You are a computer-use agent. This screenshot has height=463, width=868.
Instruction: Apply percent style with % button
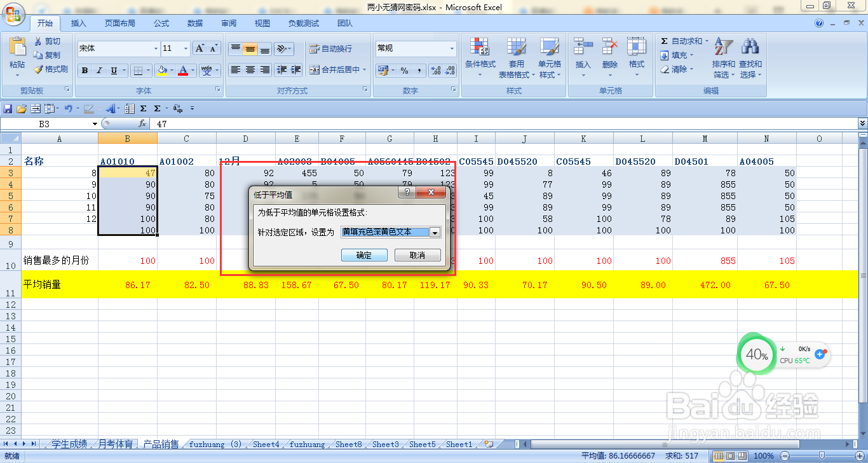[x=405, y=71]
